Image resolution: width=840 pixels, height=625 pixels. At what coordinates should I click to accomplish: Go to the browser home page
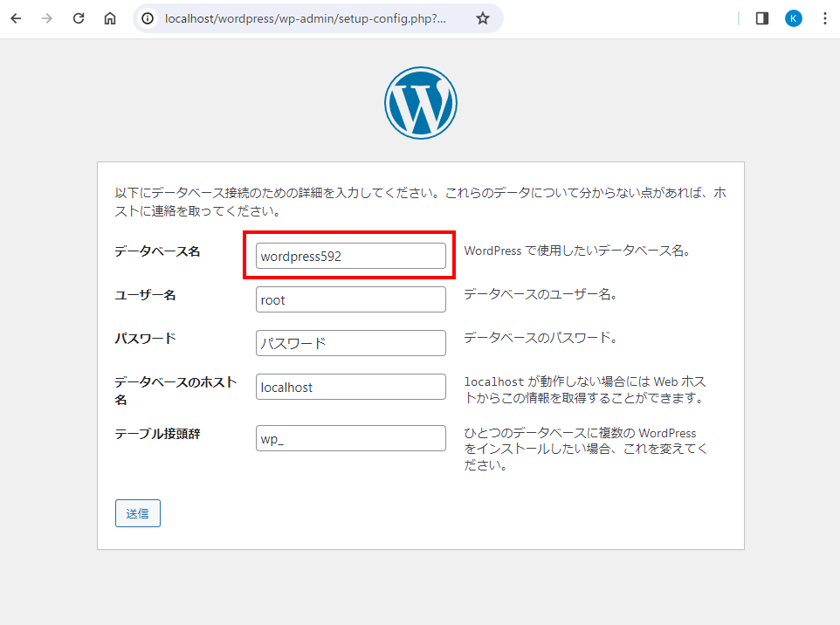pos(110,18)
